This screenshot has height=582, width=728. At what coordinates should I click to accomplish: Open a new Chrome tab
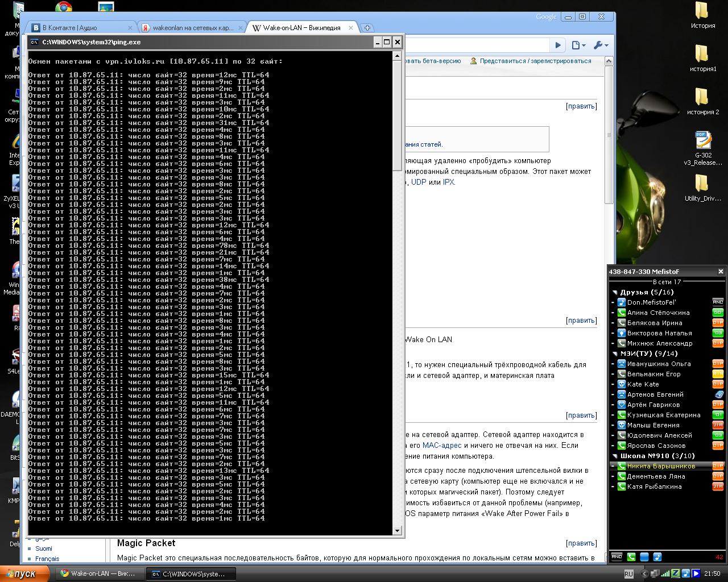click(x=367, y=27)
